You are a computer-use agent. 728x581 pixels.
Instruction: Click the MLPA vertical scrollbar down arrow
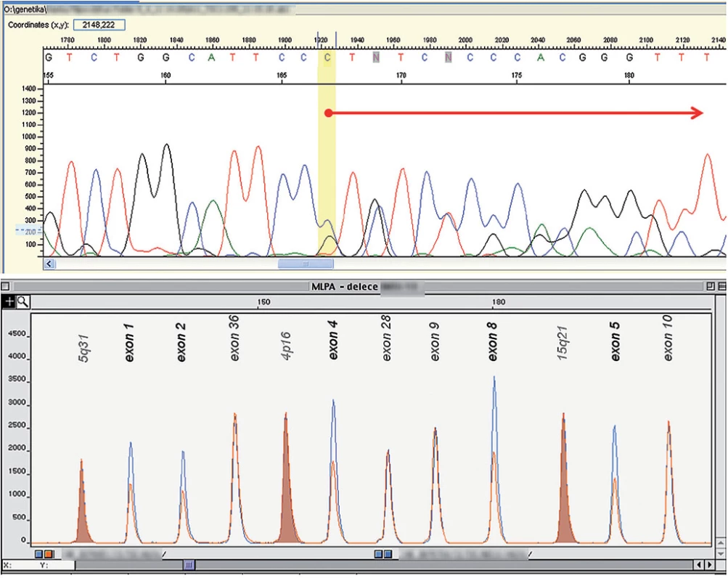click(721, 553)
